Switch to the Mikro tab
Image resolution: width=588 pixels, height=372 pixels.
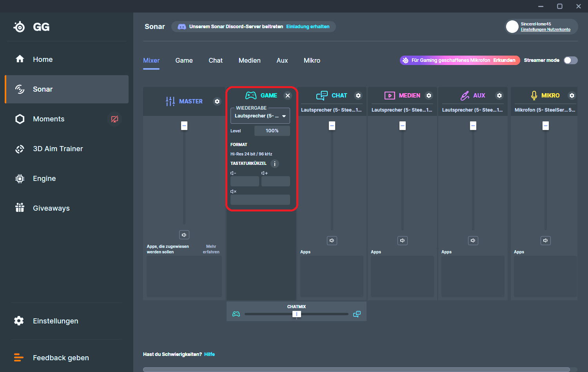[312, 60]
